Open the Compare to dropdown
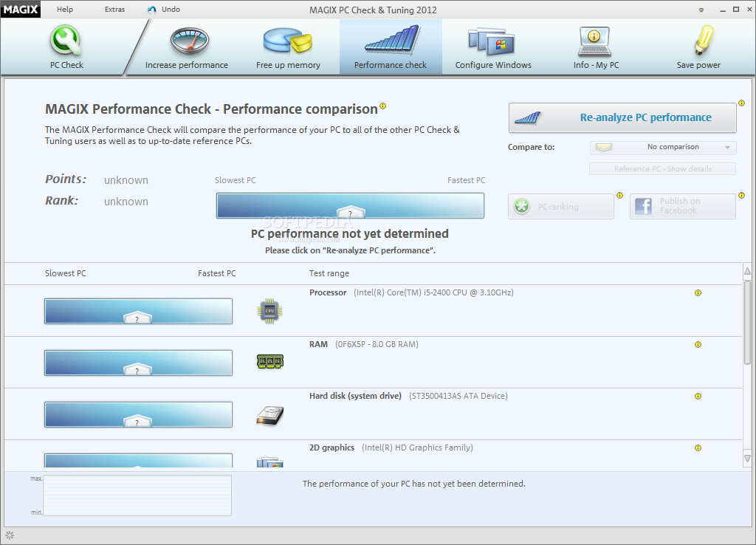This screenshot has width=756, height=545. pos(663,147)
